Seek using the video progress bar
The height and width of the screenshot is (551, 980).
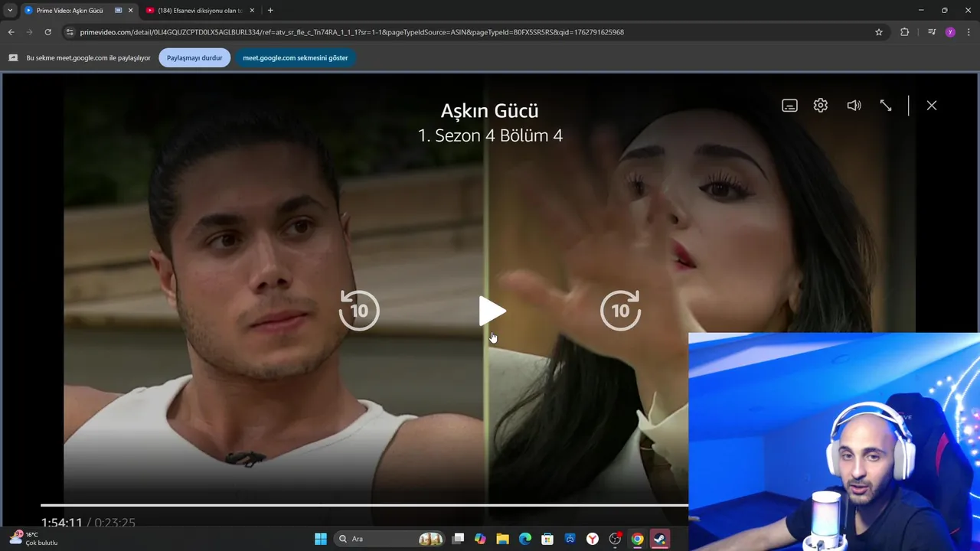tap(364, 505)
